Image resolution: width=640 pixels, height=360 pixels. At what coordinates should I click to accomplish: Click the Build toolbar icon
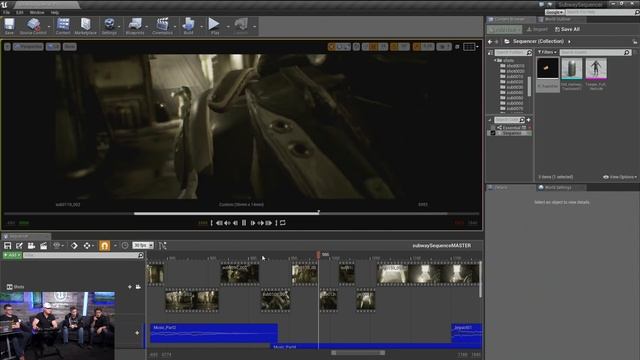[188, 26]
